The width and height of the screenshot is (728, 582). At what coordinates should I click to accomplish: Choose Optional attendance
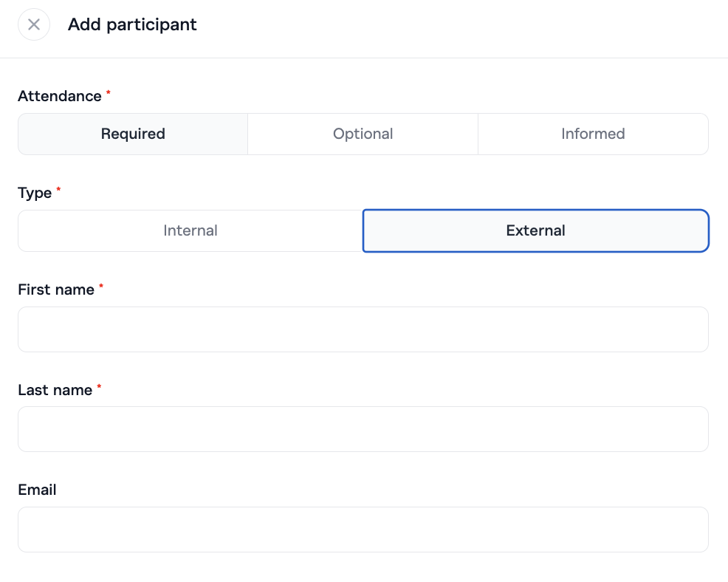coord(363,134)
